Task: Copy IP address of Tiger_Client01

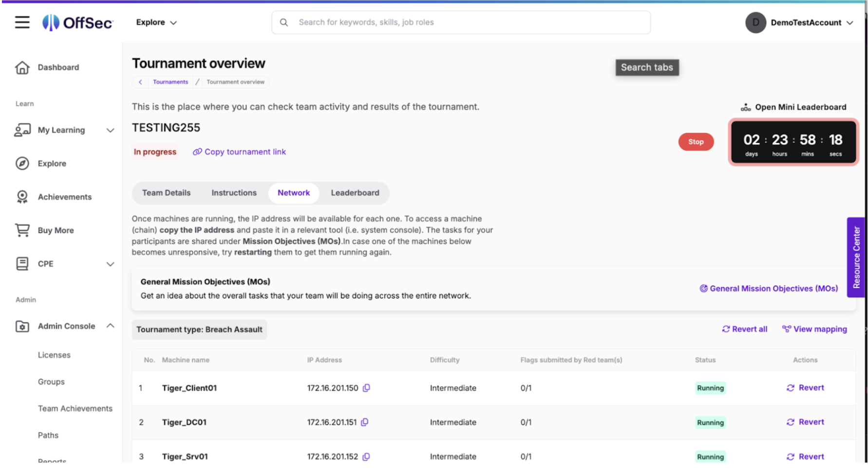Action: 367,388
